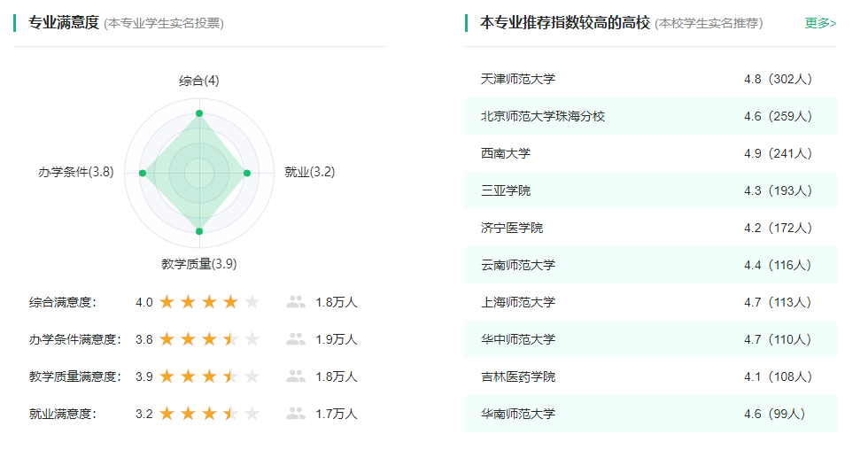This screenshot has width=868, height=450.
Task: Click the empty fifth star of 办学条件满意度
Action: click(252, 339)
